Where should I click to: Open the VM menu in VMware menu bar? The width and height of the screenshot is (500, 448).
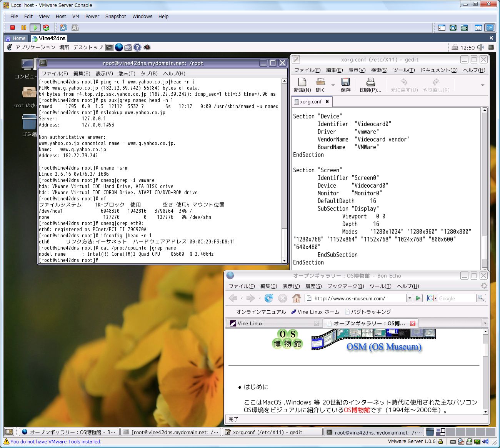[76, 17]
